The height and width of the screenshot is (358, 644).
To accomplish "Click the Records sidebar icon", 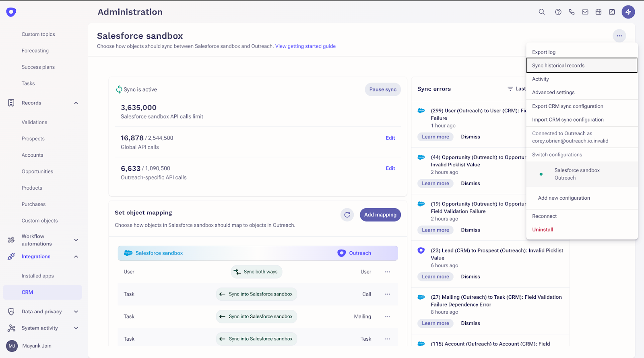I will click(x=11, y=103).
